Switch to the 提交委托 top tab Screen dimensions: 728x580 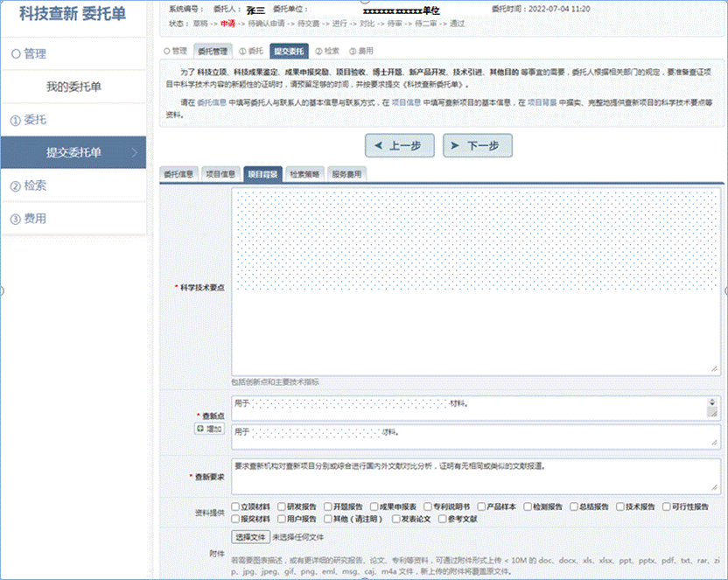pyautogui.click(x=289, y=51)
